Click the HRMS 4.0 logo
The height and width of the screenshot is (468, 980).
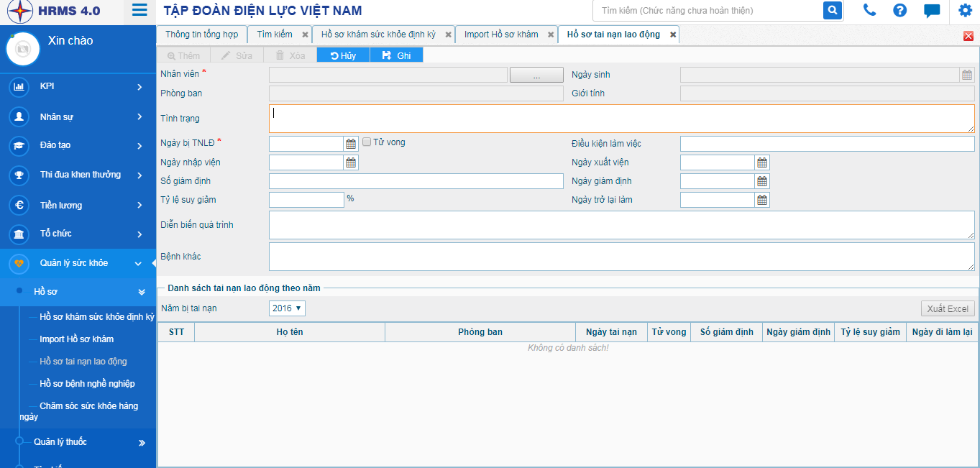pos(53,11)
